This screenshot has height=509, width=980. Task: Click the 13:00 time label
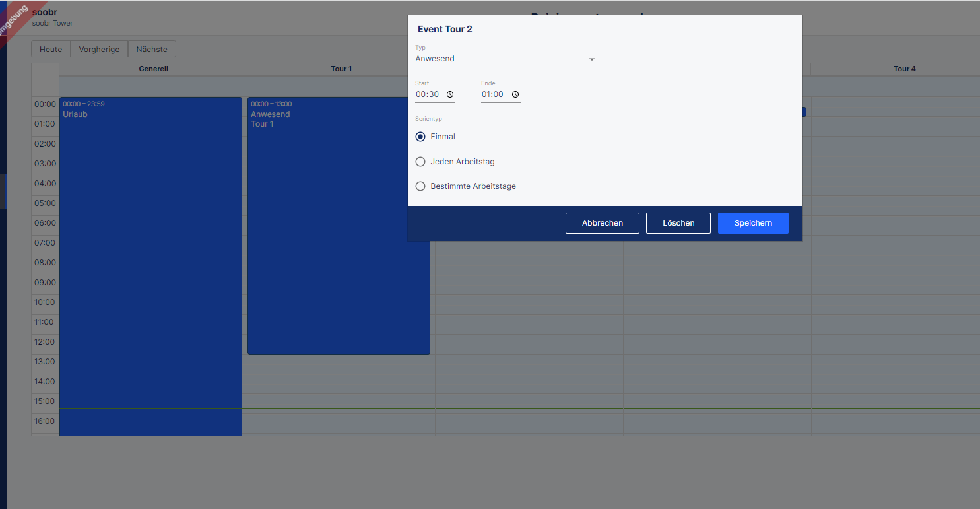pos(45,362)
